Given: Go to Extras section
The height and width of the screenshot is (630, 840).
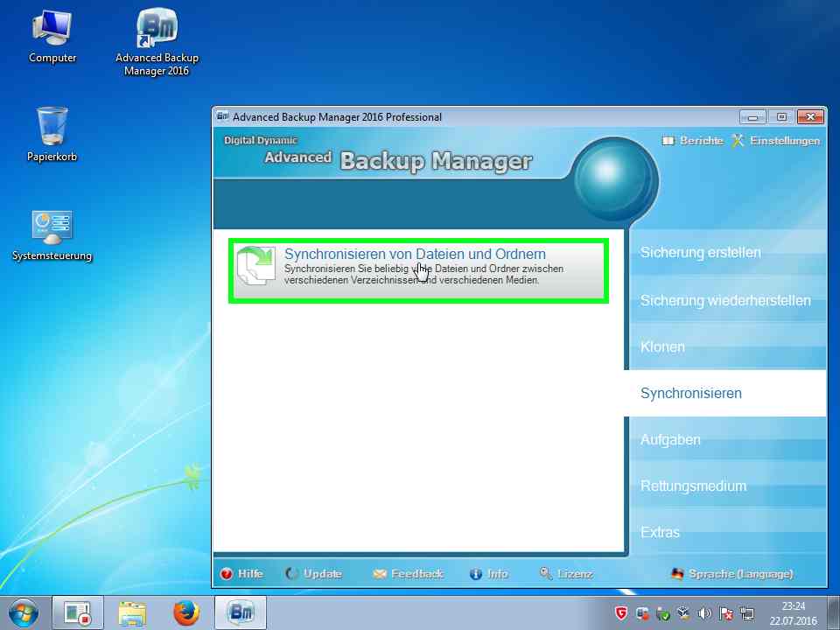Looking at the screenshot, I should click(660, 532).
